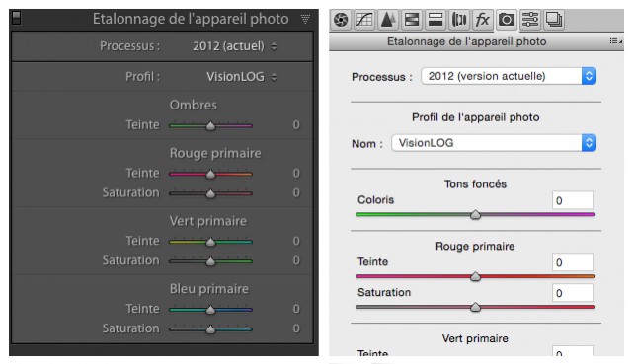This screenshot has height=364, width=633.
Task: Open the Nom VisionLOG profile dropdown
Action: 494,143
